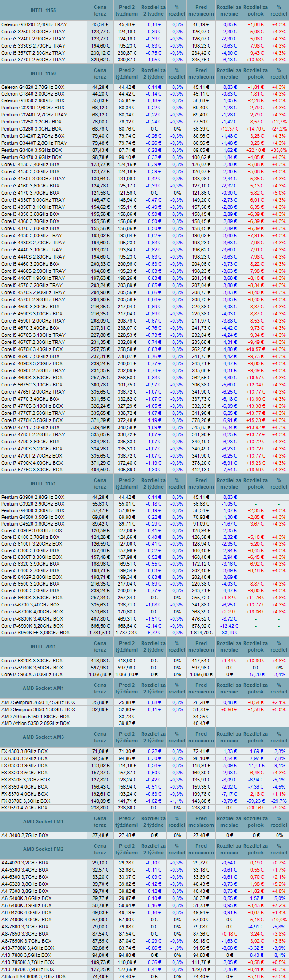Click +33,8% change for Pentium G3460
The image size is (289, 980).
point(279,150)
